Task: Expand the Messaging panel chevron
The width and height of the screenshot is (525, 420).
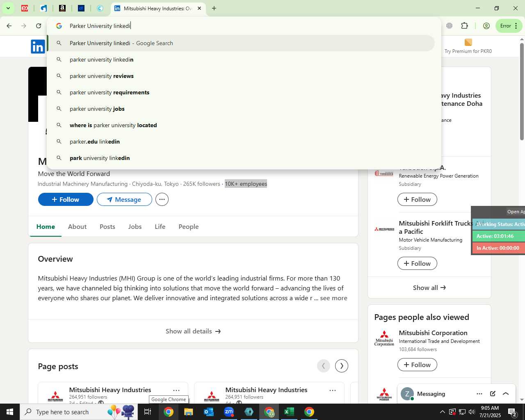Action: point(506,394)
